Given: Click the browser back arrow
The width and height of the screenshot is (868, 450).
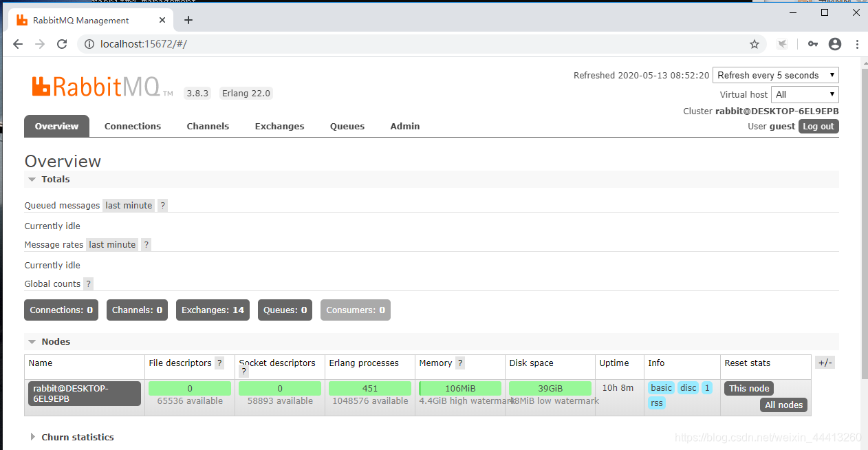Looking at the screenshot, I should pyautogui.click(x=18, y=44).
